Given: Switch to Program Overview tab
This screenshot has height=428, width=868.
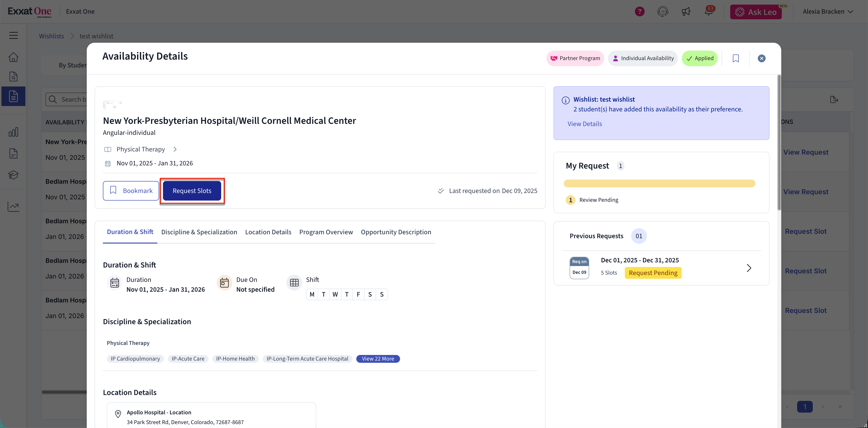Looking at the screenshot, I should (x=326, y=232).
